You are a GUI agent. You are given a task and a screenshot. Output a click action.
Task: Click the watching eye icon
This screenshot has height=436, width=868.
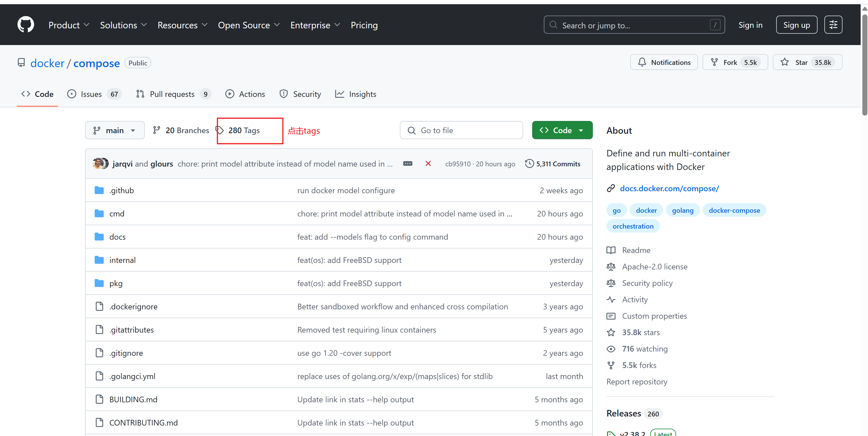[x=611, y=349]
